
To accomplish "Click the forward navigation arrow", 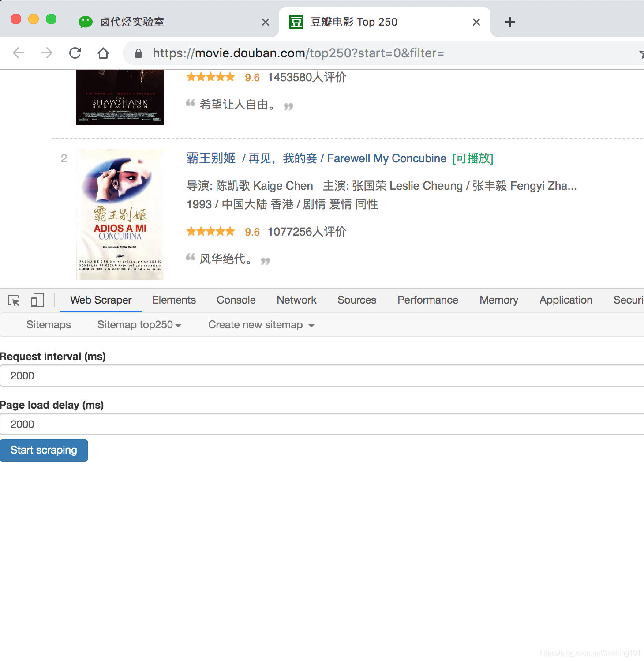I will click(46, 53).
